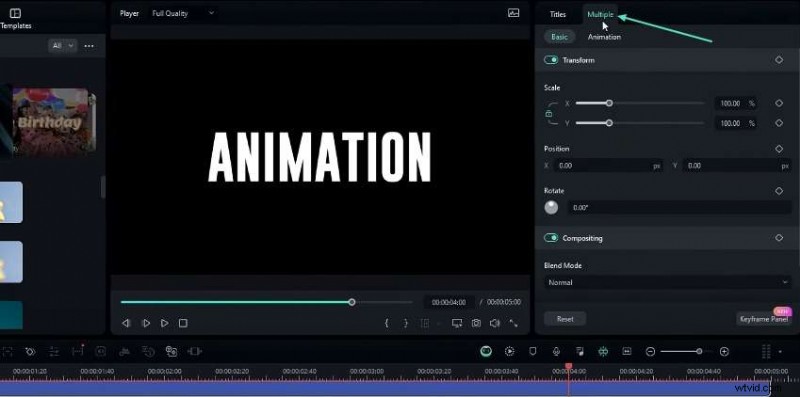
Task: Expand the small arrow beside audio meter
Action: click(780, 352)
